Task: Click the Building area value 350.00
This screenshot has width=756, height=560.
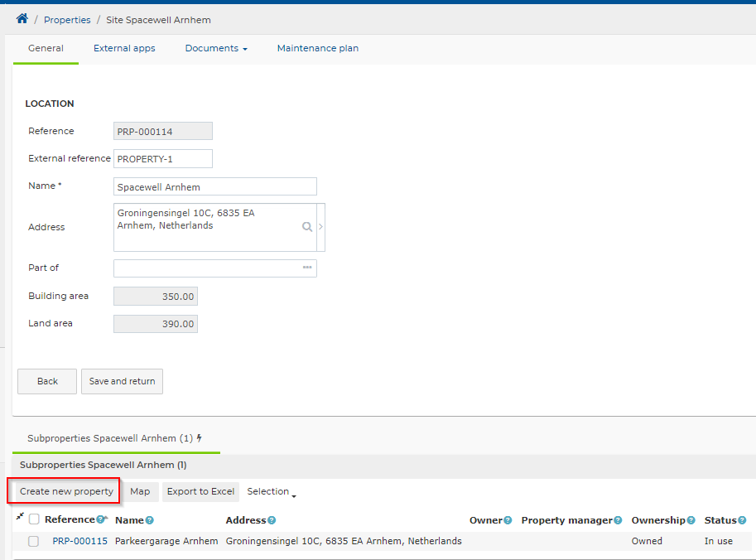Action: [x=156, y=297]
